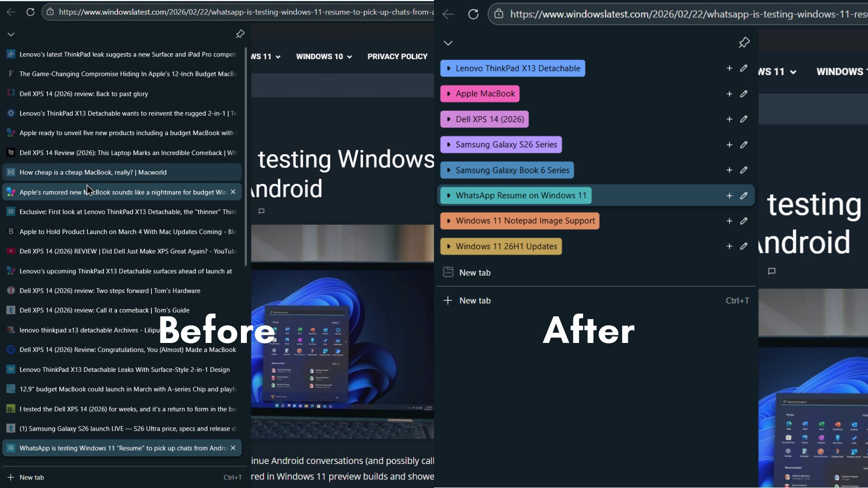The width and height of the screenshot is (868, 488).
Task: Add a new tab to the Apple MacBook group
Action: pos(729,94)
